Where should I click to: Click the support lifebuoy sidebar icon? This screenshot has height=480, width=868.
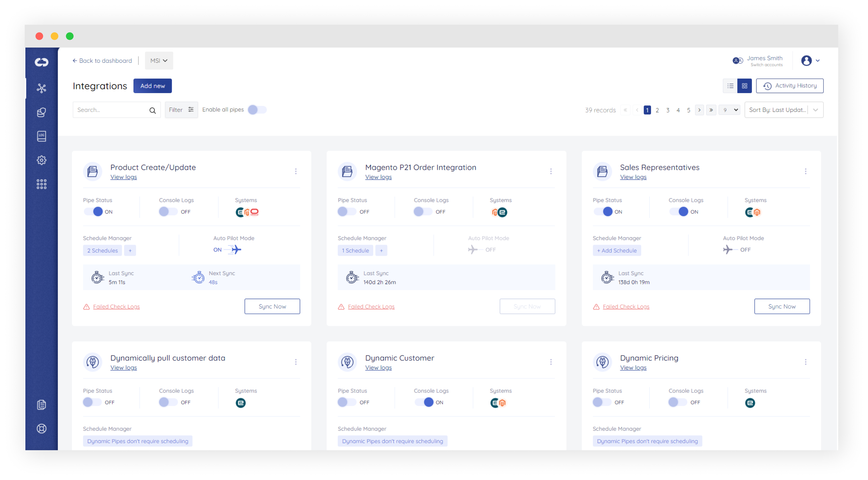(x=41, y=428)
